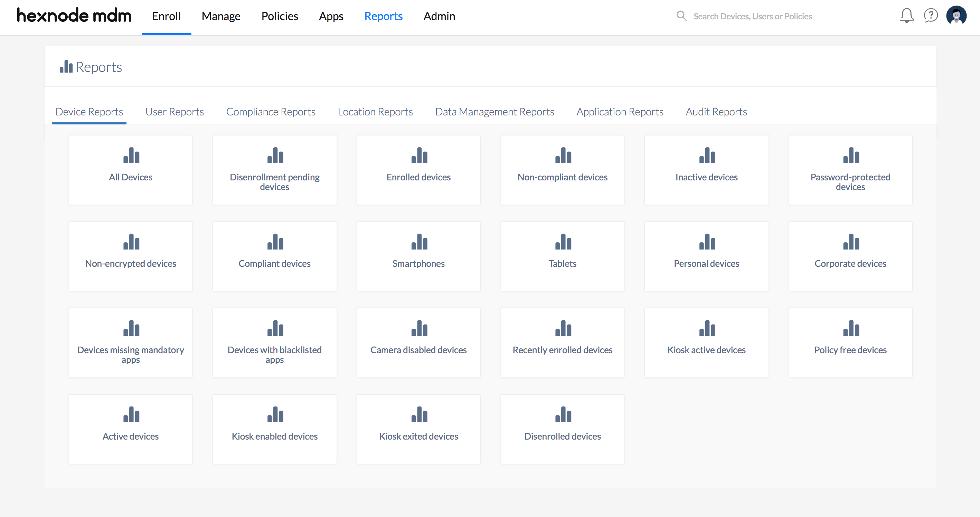Click the Kiosk active devices chart icon

pos(707,328)
